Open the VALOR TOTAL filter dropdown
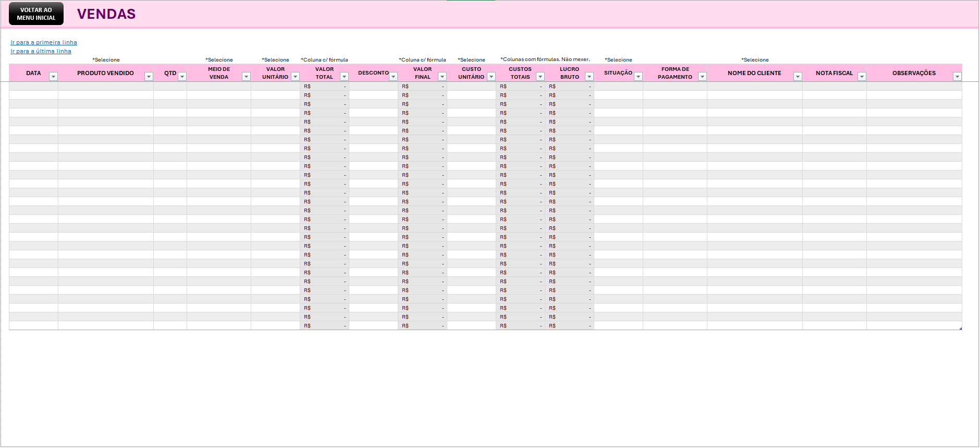 tap(344, 77)
